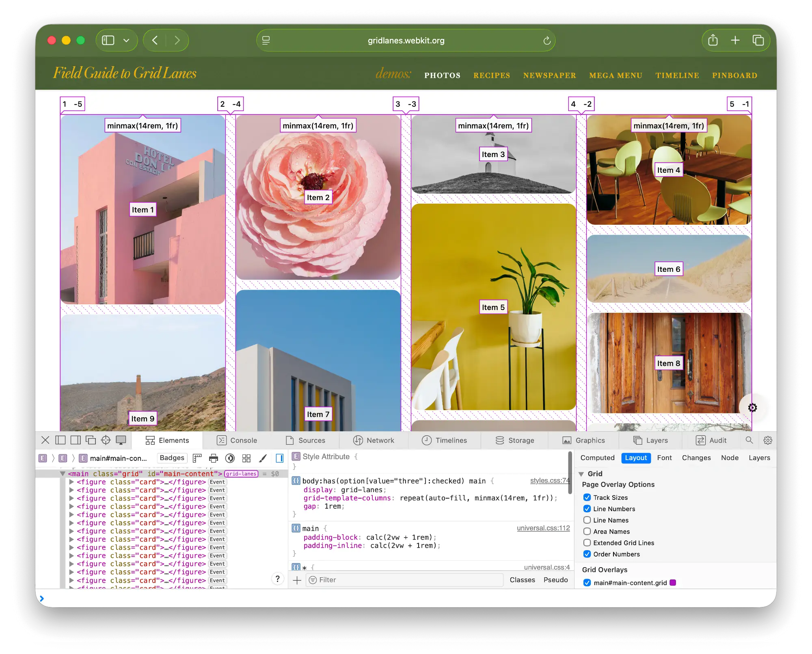Click Event badge on first figure row
This screenshot has width=812, height=654.
tap(217, 482)
